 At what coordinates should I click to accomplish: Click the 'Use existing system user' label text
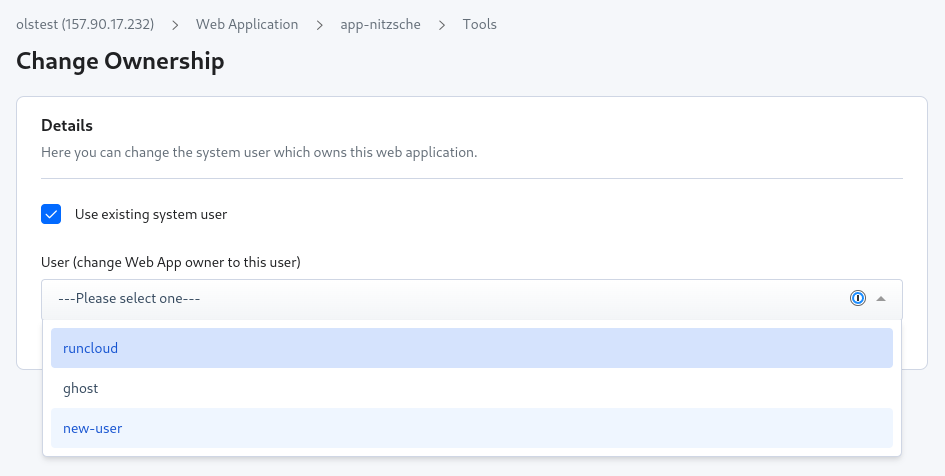coord(151,215)
